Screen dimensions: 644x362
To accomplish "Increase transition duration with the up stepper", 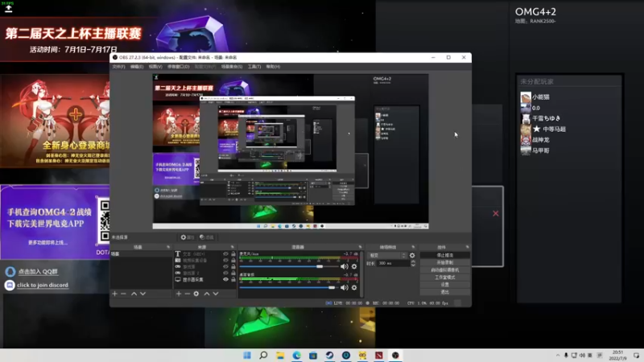I will click(x=413, y=261).
